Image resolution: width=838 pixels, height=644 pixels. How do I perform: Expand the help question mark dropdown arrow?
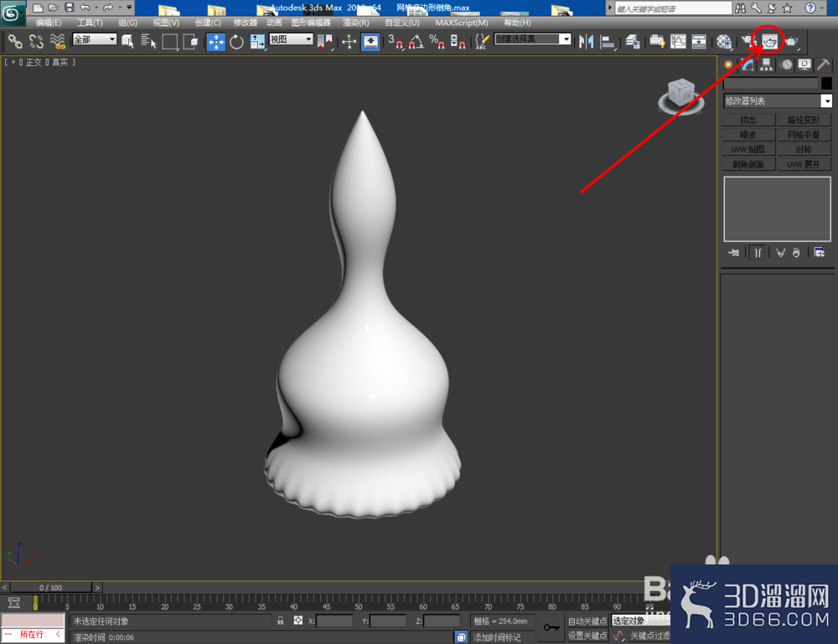click(822, 8)
